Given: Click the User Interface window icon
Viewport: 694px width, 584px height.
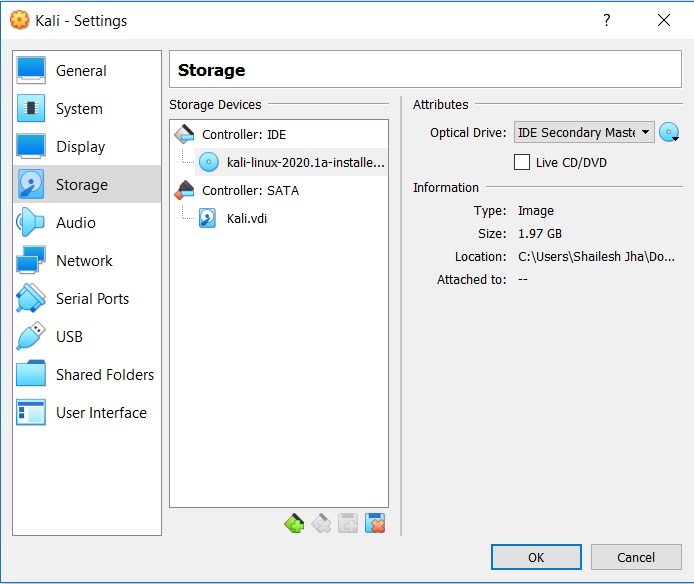Looking at the screenshot, I should coord(31,412).
